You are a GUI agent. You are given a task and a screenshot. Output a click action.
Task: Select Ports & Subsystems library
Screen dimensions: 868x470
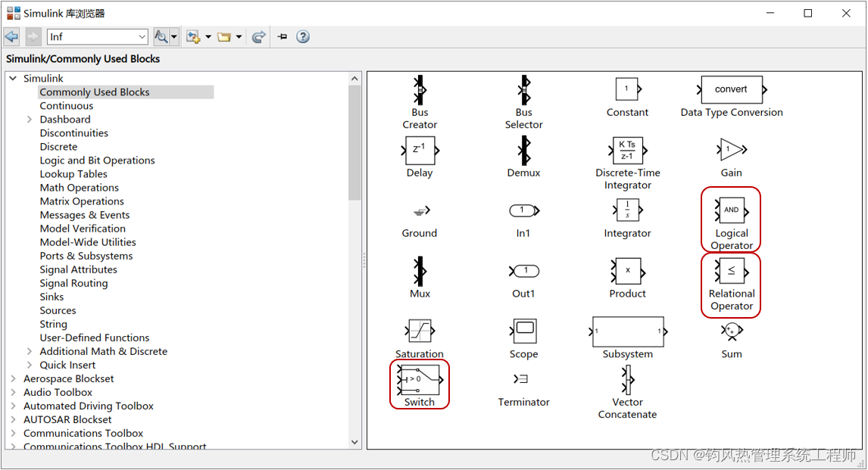tap(86, 256)
